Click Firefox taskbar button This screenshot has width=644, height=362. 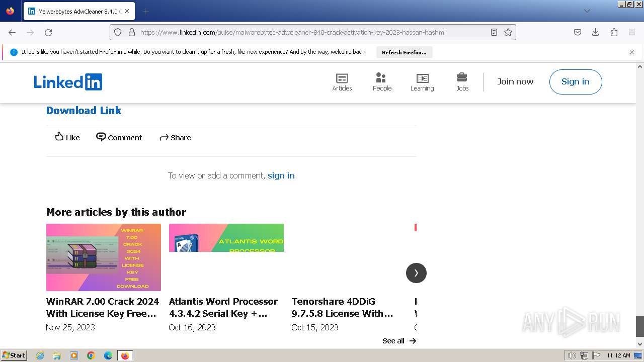(x=125, y=355)
